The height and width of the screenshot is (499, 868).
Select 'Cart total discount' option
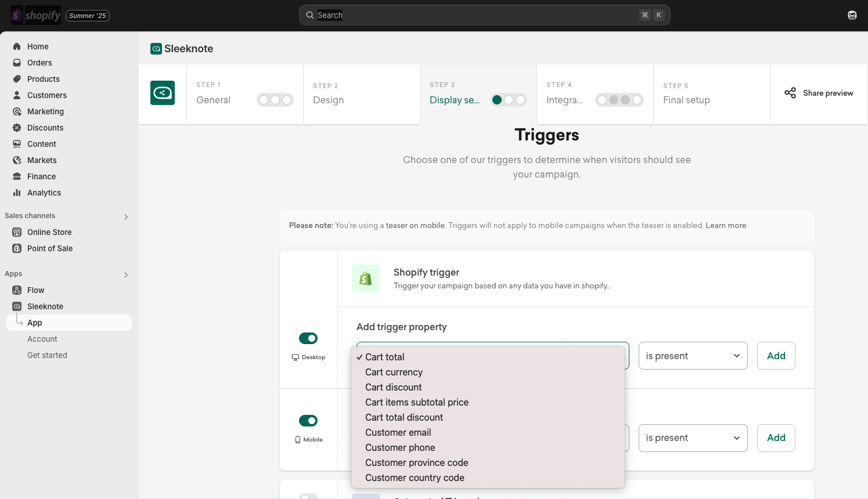pos(488,417)
